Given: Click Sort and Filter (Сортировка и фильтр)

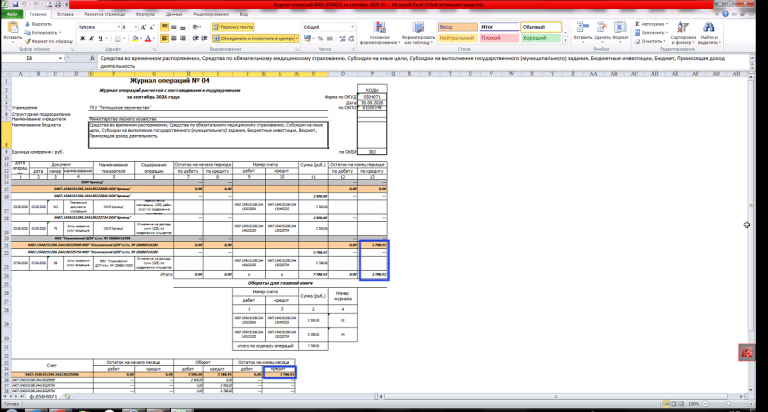Looking at the screenshot, I should (x=683, y=33).
